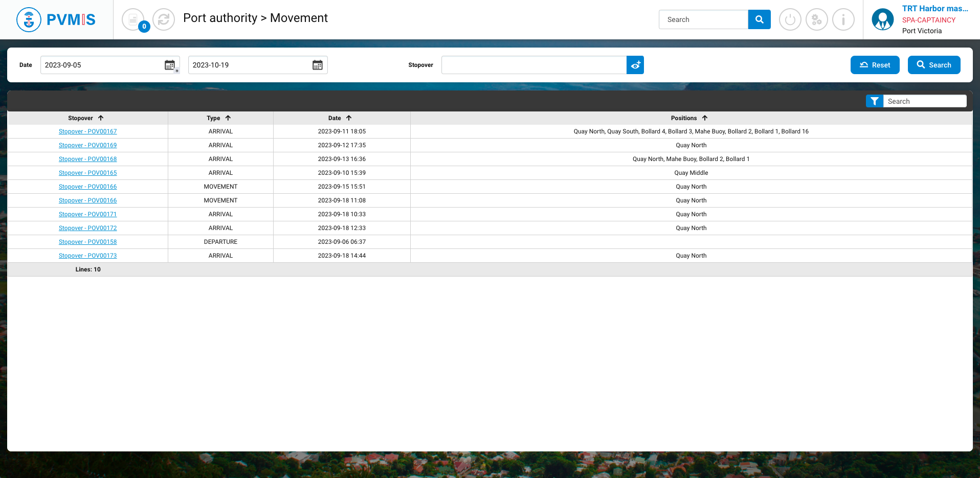This screenshot has width=980, height=478.
Task: Click the refresh page icon
Action: pyautogui.click(x=164, y=20)
